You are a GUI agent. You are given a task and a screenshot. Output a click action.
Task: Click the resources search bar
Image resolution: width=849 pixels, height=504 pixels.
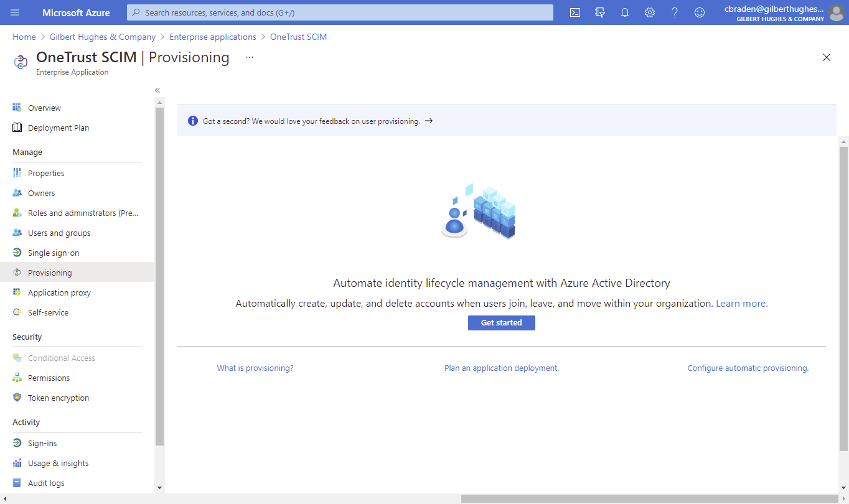point(339,12)
